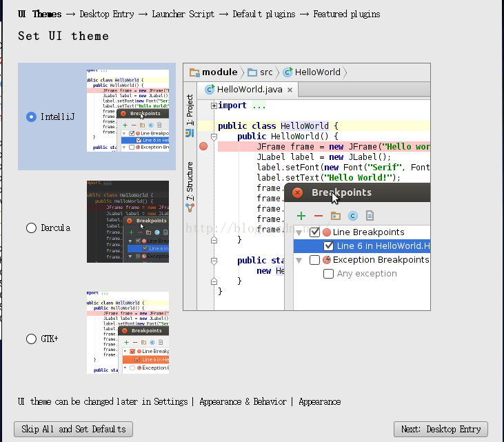The image size is (504, 442).
Task: Select the GTK+ theme radio button
Action: pos(31,339)
